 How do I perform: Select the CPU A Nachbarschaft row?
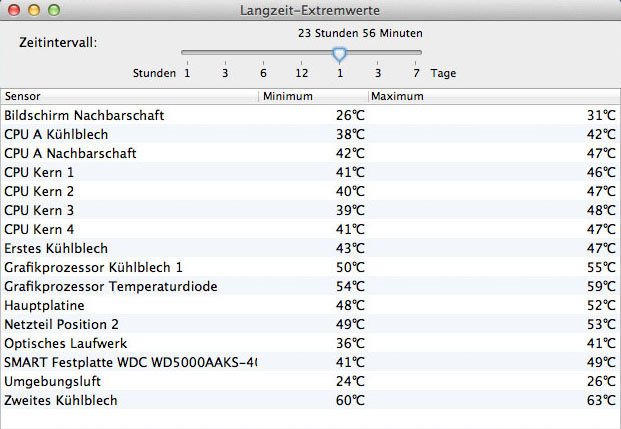point(310,153)
